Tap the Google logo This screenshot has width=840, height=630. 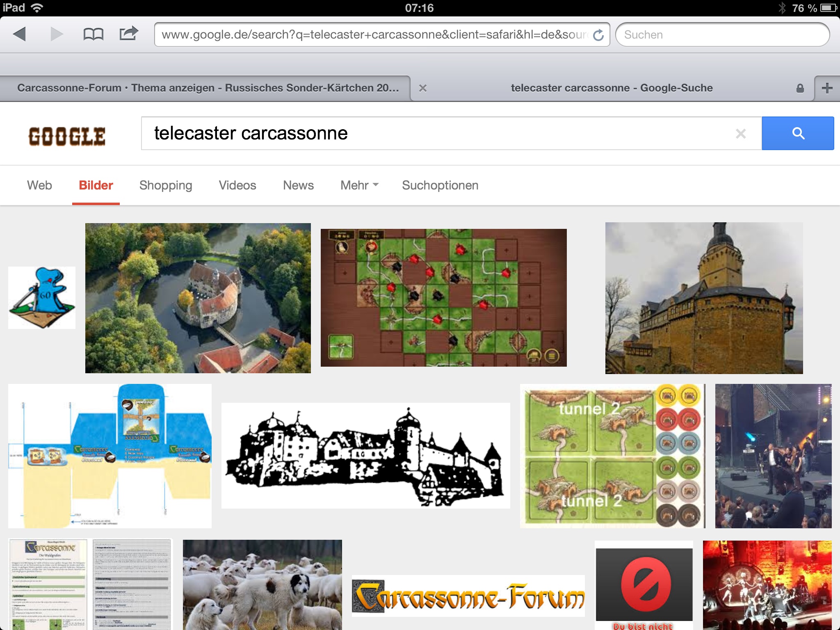pyautogui.click(x=67, y=136)
